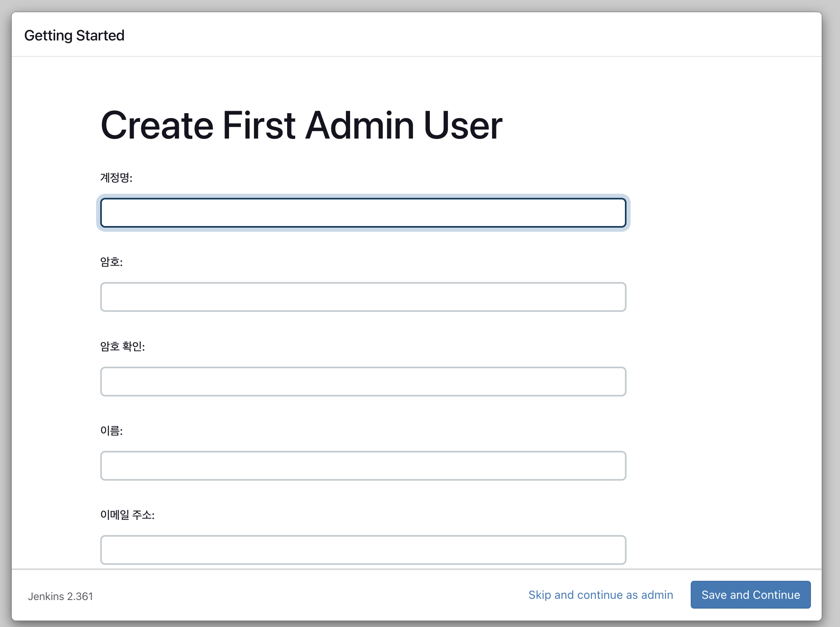Viewport: 840px width, 627px height.
Task: Click the Getting Started header title
Action: (74, 36)
